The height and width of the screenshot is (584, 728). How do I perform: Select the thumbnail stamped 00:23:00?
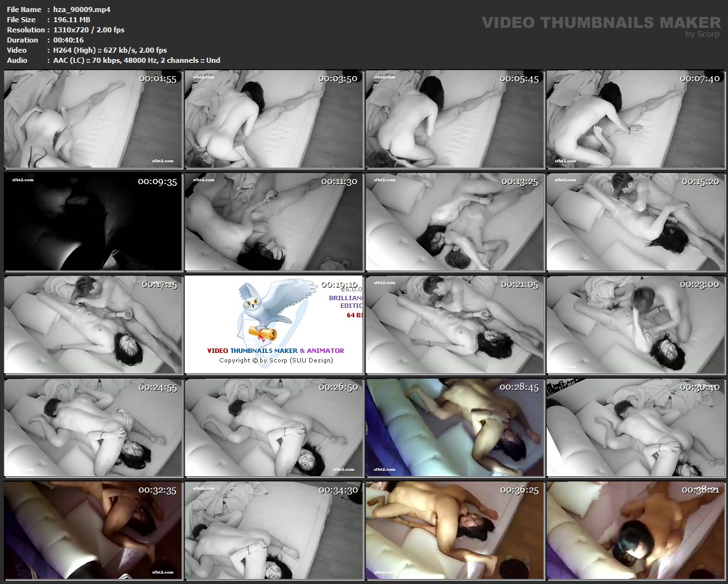[635, 325]
